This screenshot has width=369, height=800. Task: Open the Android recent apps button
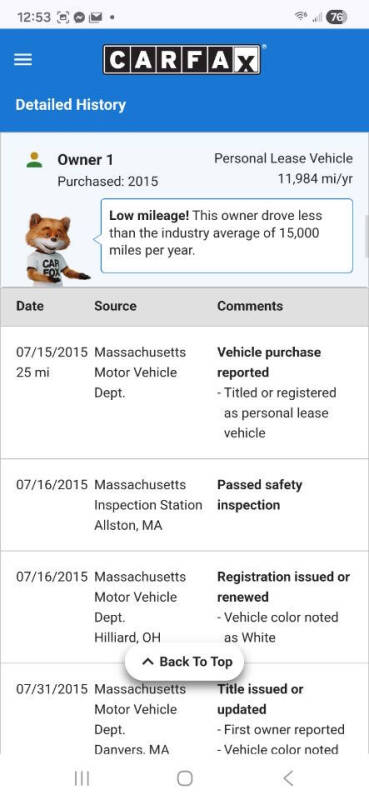point(82,778)
